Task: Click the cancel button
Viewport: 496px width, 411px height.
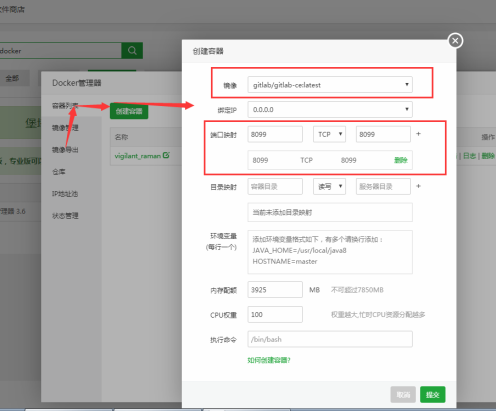Action: [403, 395]
